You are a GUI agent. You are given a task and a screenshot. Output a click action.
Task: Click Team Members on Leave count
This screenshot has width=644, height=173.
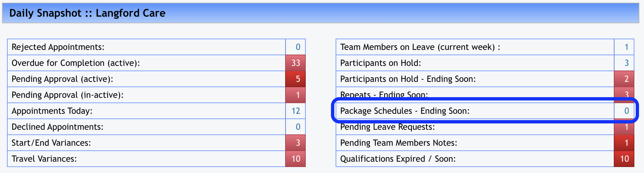point(626,47)
